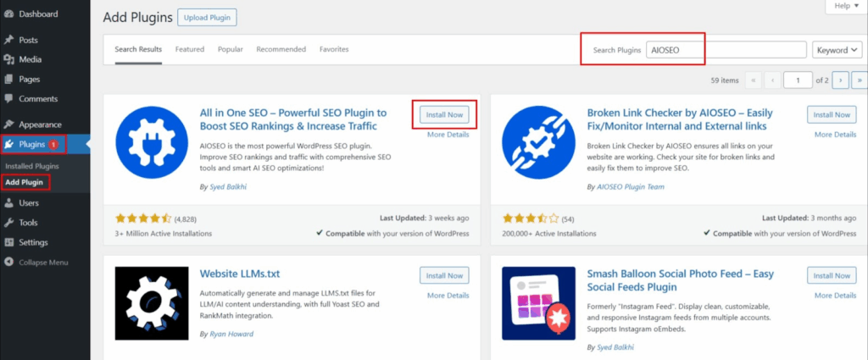Click the Plugins update count badge

pos(53,144)
